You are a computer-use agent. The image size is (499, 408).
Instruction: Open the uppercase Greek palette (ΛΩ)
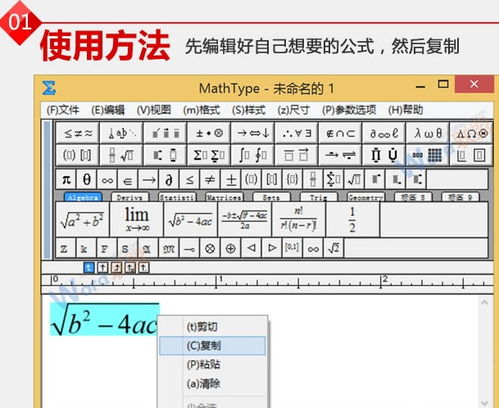coord(471,133)
